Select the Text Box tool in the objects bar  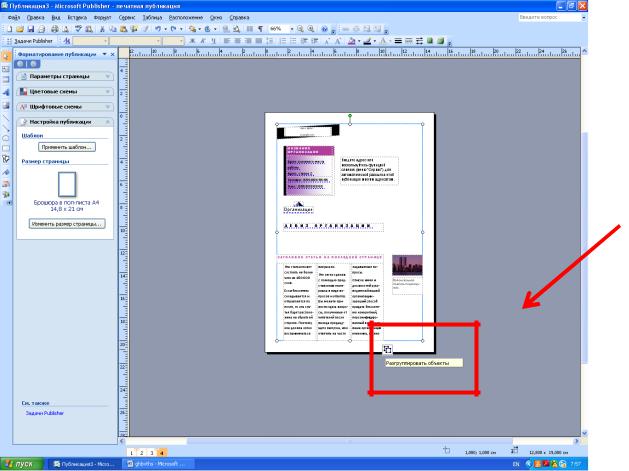tap(6, 69)
